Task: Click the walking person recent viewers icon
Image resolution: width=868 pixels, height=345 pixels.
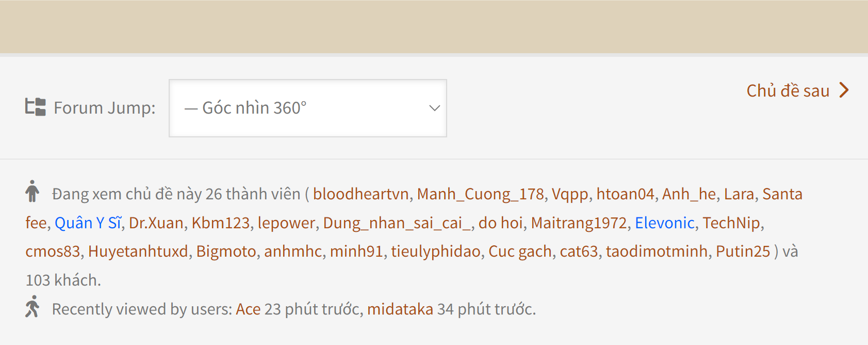Action: (32, 306)
